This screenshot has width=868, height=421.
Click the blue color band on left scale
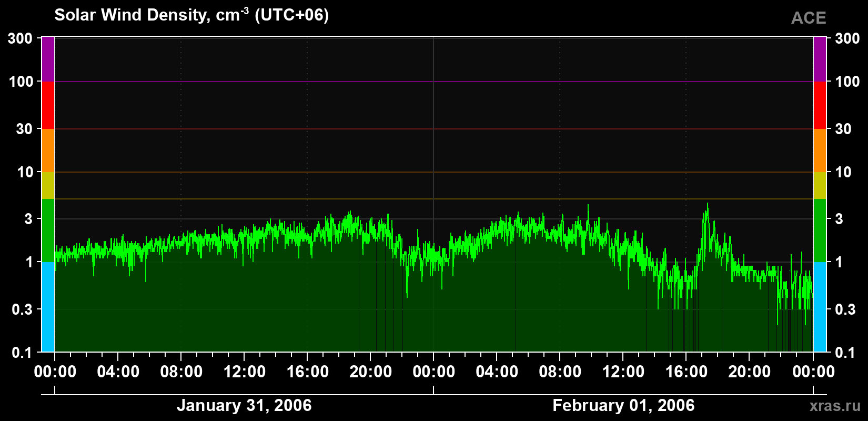pos(48,307)
